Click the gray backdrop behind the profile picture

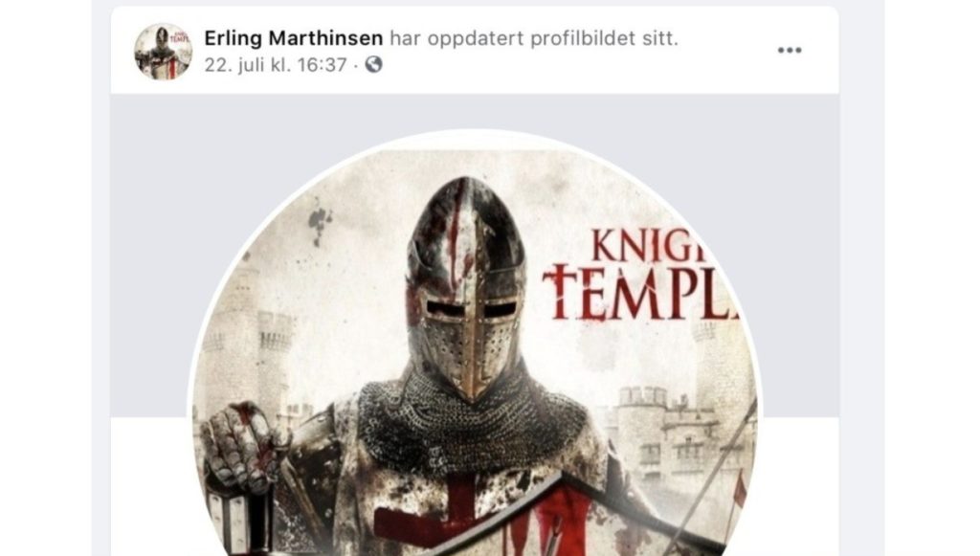150,250
